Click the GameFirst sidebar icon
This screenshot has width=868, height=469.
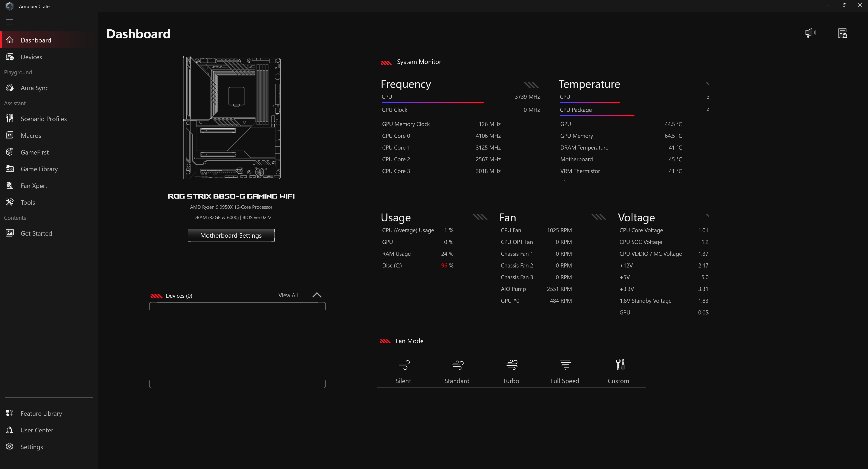pos(10,152)
